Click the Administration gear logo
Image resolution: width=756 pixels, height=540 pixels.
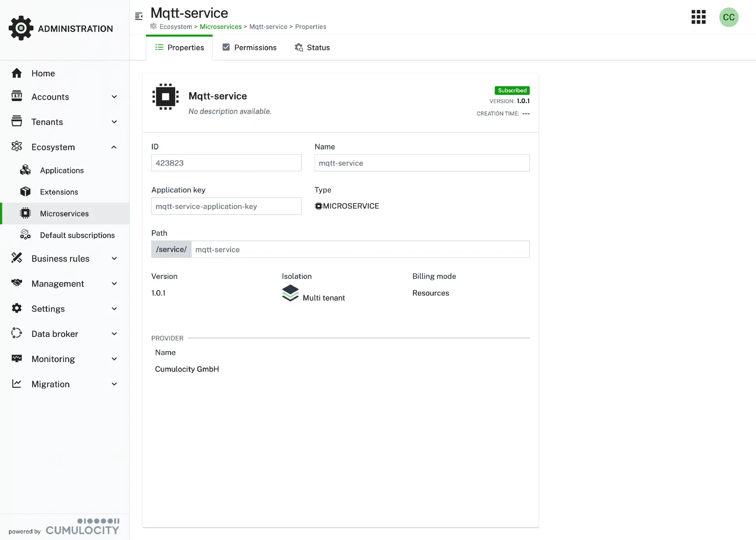[21, 28]
